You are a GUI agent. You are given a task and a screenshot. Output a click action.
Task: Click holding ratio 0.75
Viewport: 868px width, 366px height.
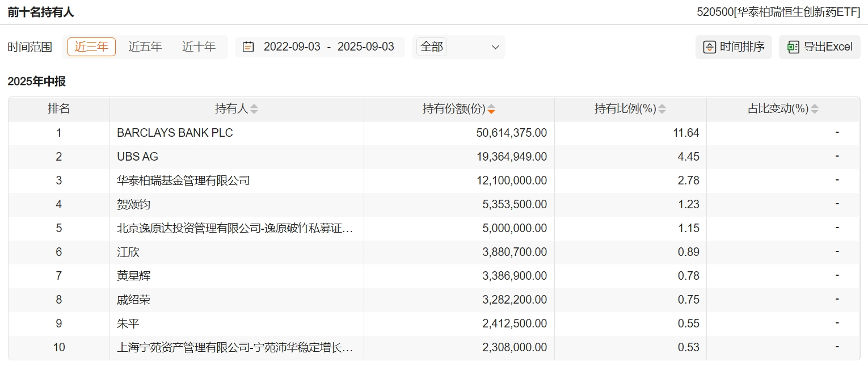pyautogui.click(x=689, y=300)
